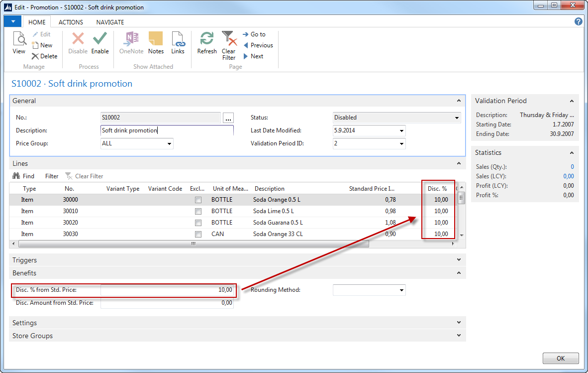The height and width of the screenshot is (373, 588).
Task: Tick Excl. checkbox for Soda Orange 0.5 L
Action: click(198, 200)
